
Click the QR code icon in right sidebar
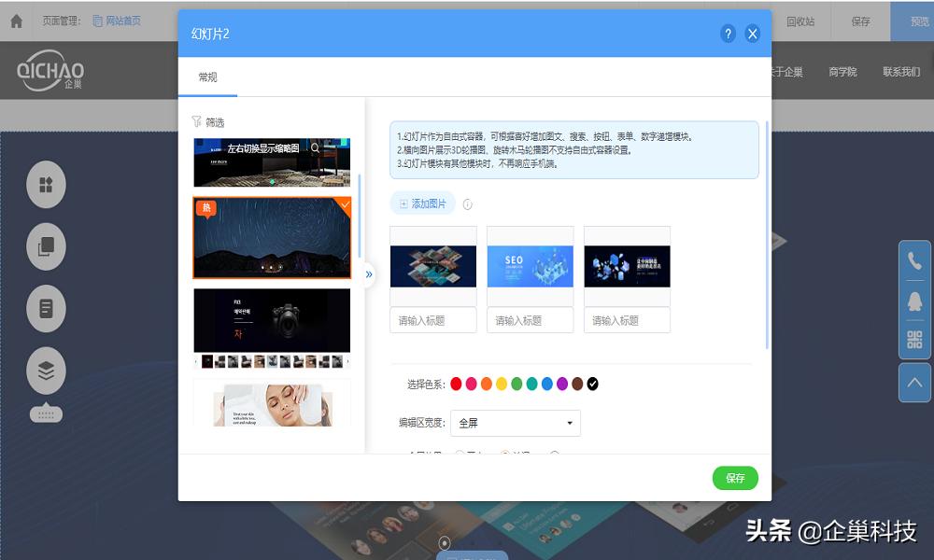pos(913,338)
